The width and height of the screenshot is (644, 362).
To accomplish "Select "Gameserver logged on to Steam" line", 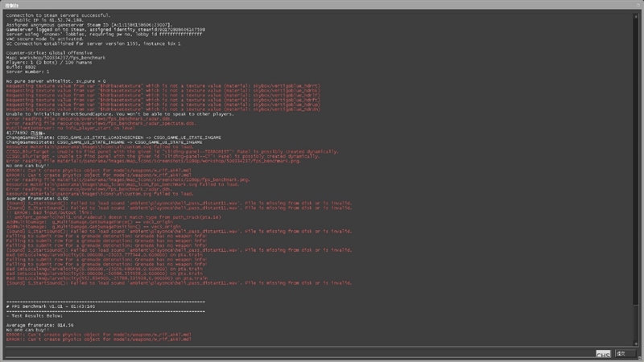I will [x=105, y=30].
